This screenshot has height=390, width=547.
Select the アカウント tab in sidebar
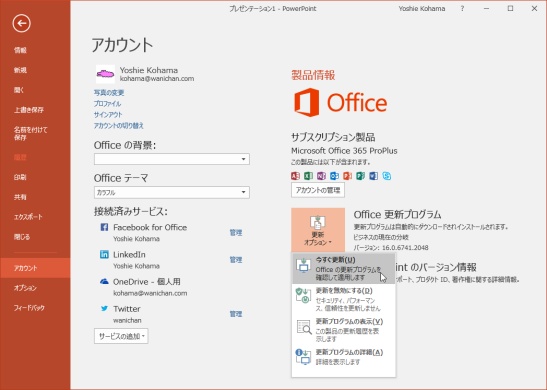(35, 268)
